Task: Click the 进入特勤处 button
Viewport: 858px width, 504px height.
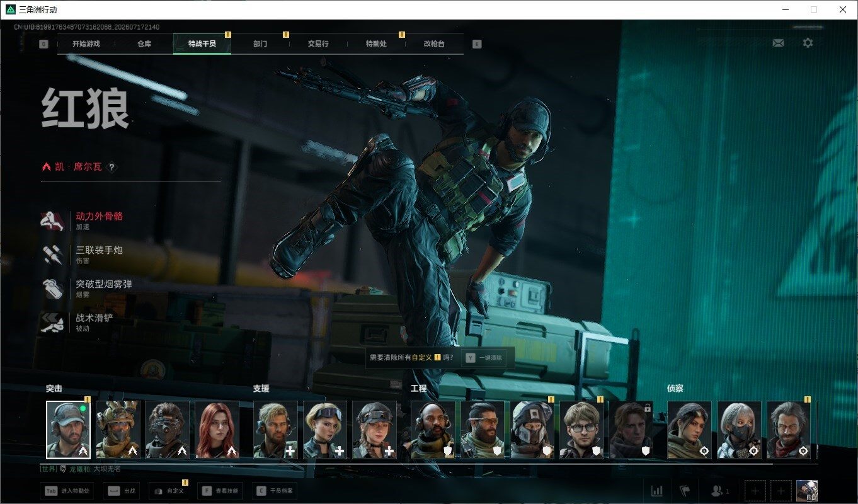Action: pyautogui.click(x=68, y=490)
